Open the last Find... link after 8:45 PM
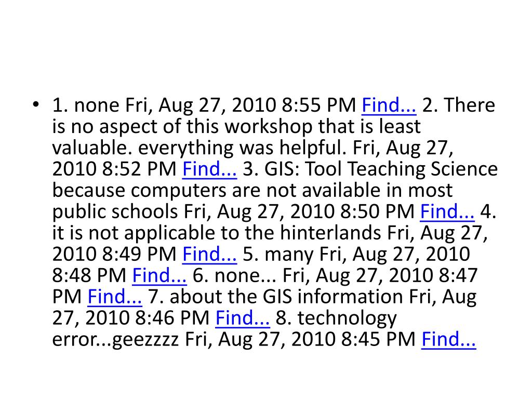Viewport: 532px width, 399px height. (448, 339)
